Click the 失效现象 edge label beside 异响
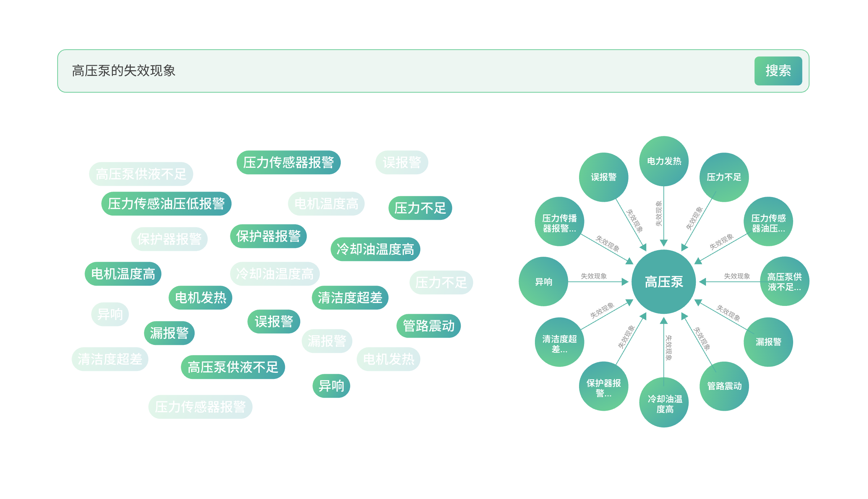Viewport: 868px width, 499px height. pyautogui.click(x=593, y=276)
